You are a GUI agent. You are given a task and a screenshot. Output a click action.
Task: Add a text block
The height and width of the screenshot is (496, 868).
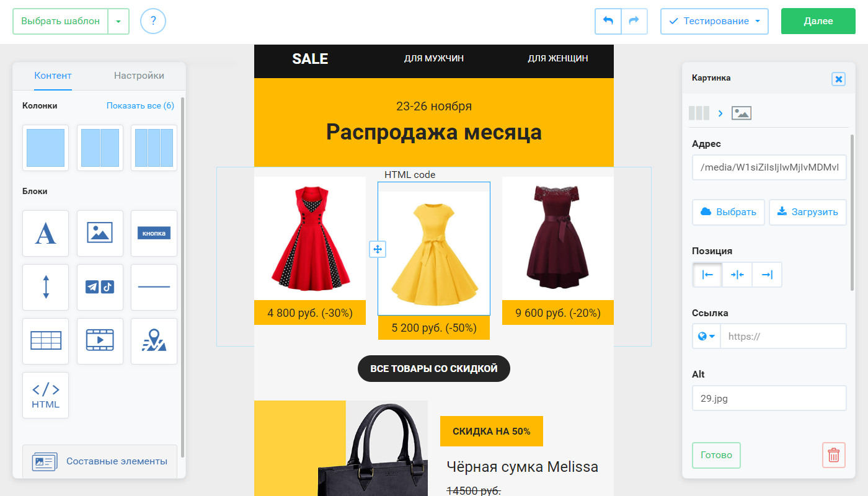[x=45, y=233]
